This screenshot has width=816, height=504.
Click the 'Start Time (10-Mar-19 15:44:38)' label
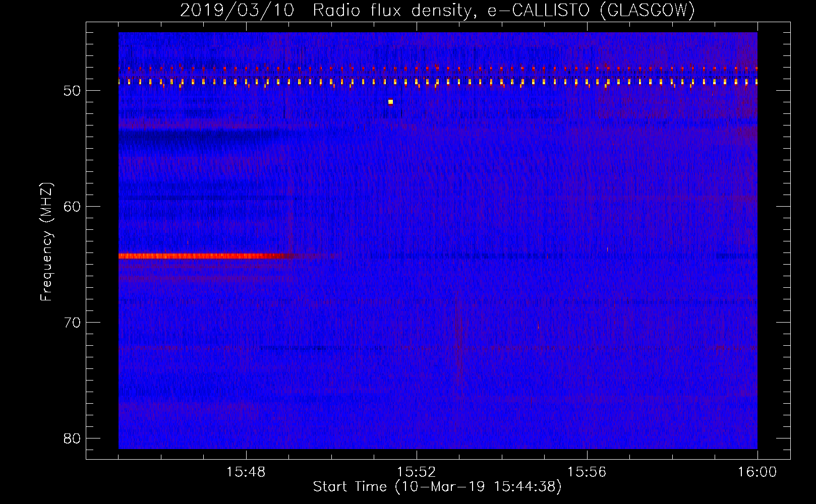click(x=437, y=487)
